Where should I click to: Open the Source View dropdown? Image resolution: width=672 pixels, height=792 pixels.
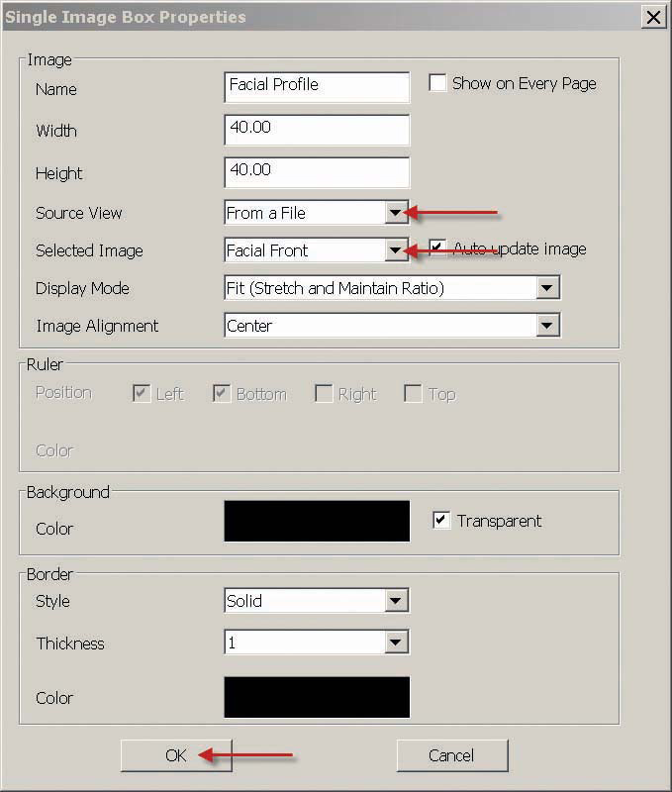click(396, 213)
